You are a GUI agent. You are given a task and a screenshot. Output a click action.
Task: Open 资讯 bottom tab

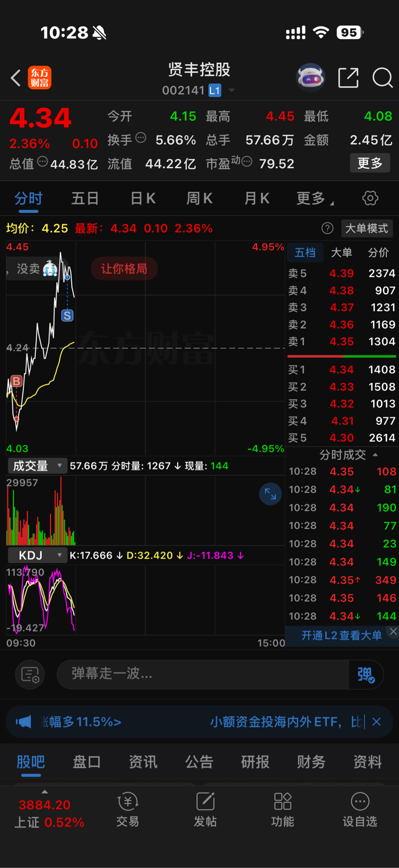(143, 762)
